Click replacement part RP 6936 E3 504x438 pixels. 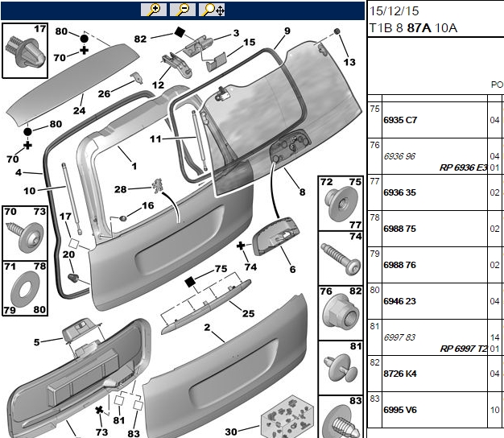click(463, 167)
